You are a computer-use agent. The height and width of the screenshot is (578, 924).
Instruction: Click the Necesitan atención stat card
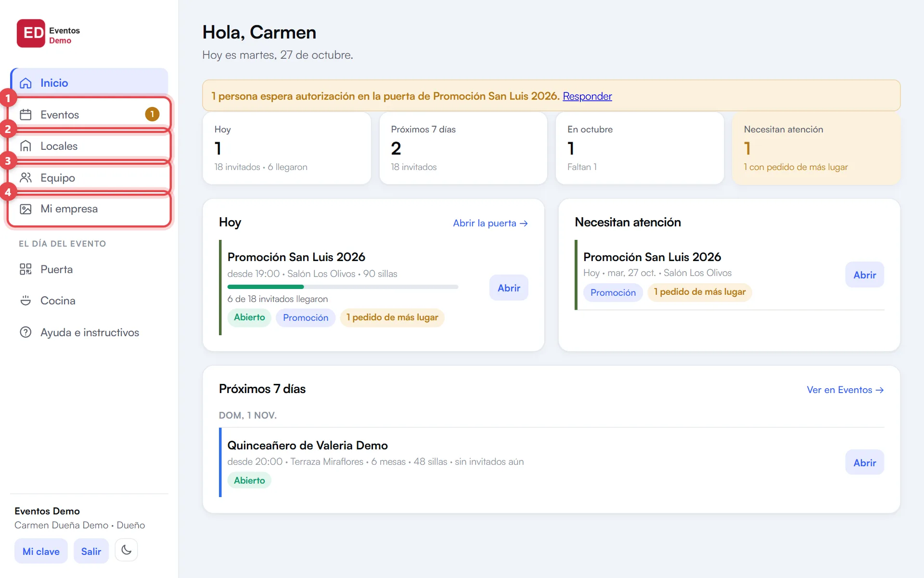coord(816,148)
